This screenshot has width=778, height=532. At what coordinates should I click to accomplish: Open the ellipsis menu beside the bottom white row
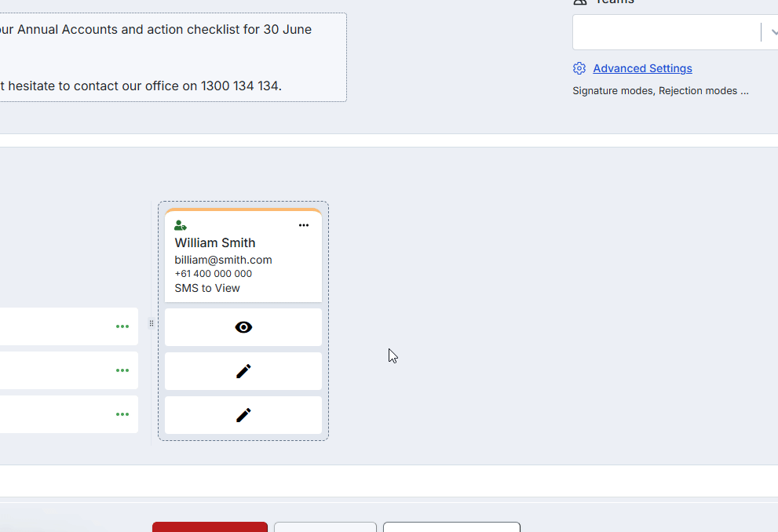[x=122, y=414]
